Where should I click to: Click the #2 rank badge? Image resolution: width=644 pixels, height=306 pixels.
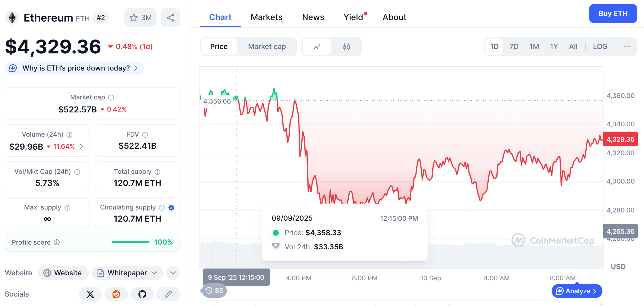tap(101, 18)
